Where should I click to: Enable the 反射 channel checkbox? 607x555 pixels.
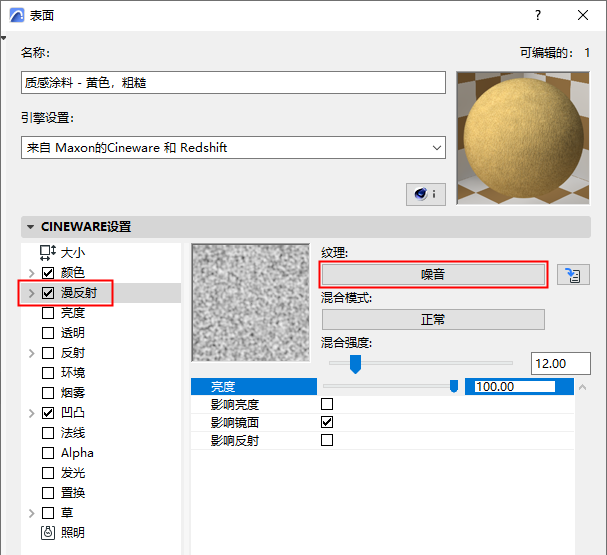point(48,353)
